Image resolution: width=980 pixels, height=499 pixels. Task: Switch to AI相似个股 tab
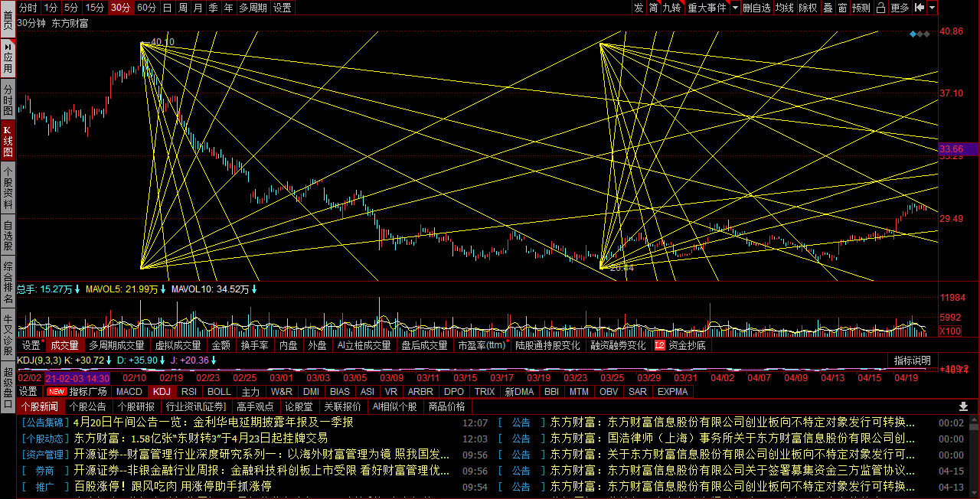tap(394, 406)
